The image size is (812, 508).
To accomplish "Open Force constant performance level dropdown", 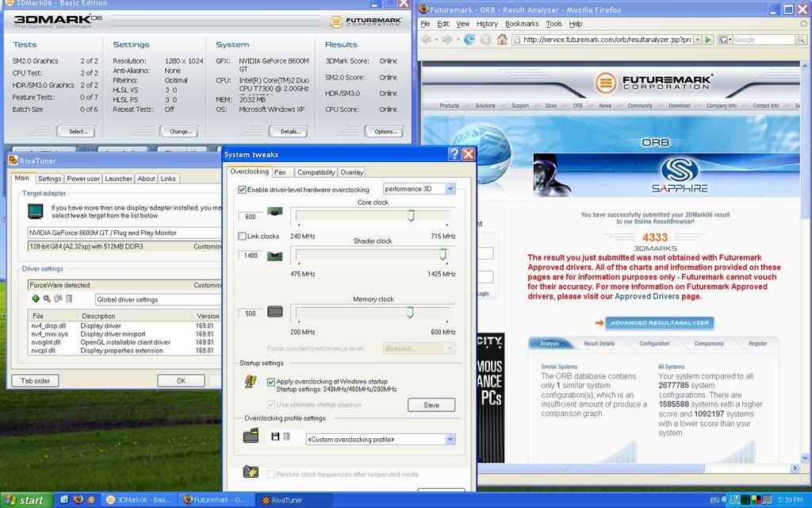I will (x=450, y=348).
